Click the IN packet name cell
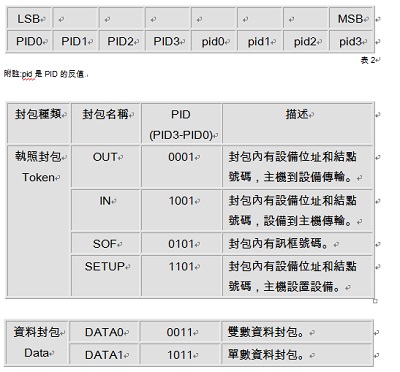400x372 pixels. point(106,210)
